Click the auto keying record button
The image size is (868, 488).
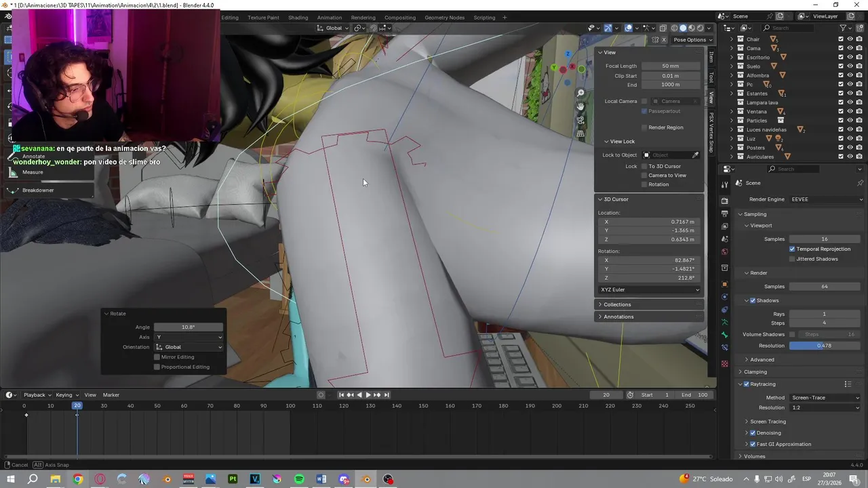click(321, 395)
